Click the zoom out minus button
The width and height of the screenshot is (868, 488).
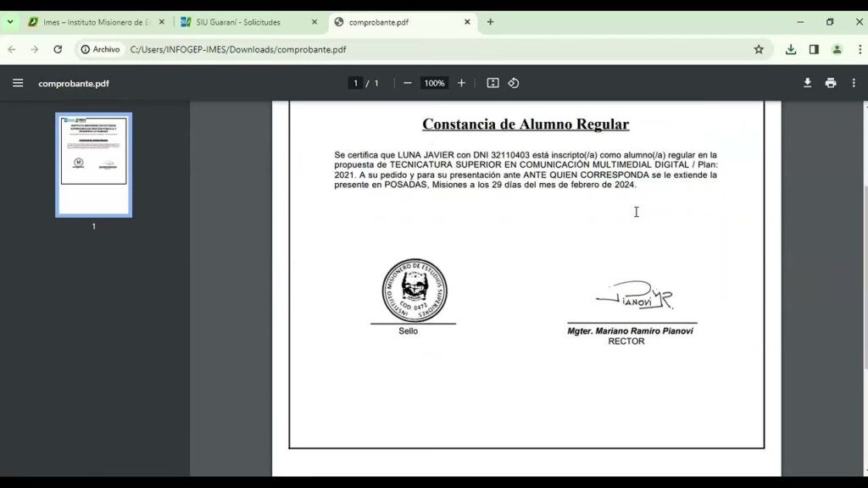click(x=408, y=83)
